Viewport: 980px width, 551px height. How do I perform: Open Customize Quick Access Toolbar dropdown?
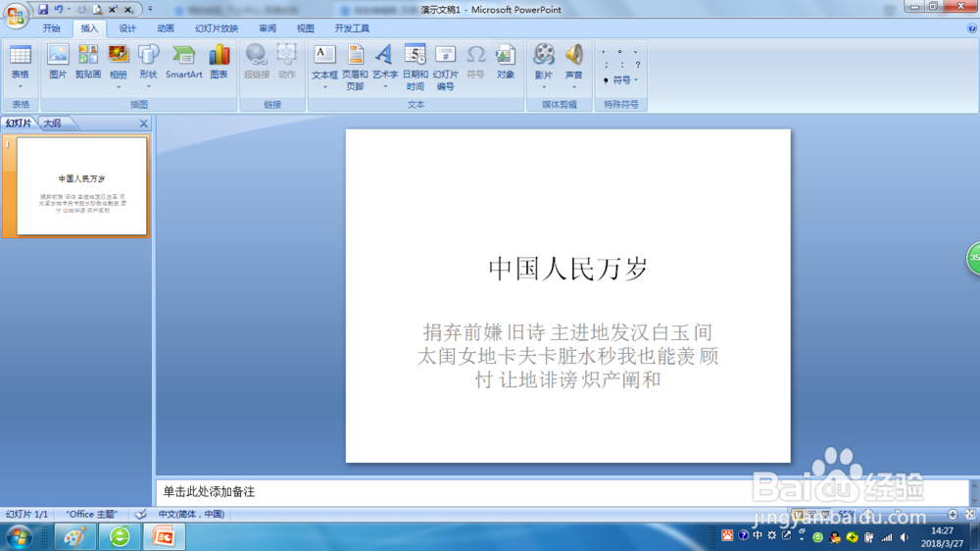pyautogui.click(x=150, y=10)
